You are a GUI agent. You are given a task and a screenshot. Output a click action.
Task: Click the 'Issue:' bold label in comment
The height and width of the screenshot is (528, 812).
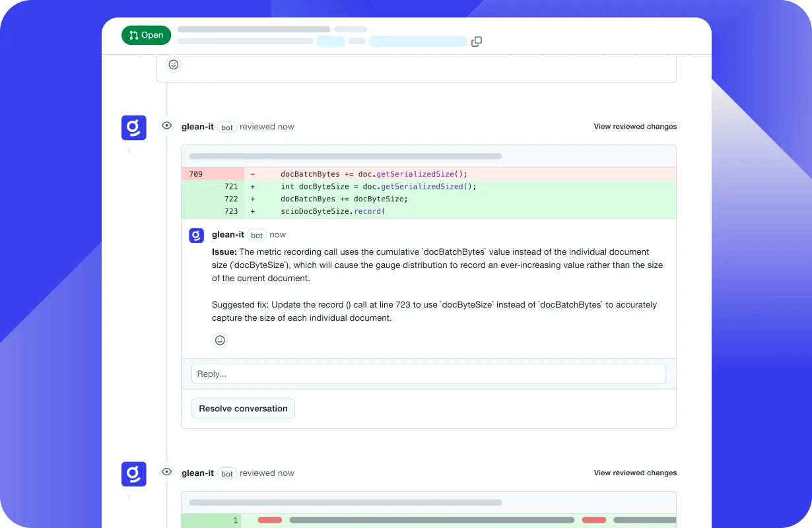point(224,252)
